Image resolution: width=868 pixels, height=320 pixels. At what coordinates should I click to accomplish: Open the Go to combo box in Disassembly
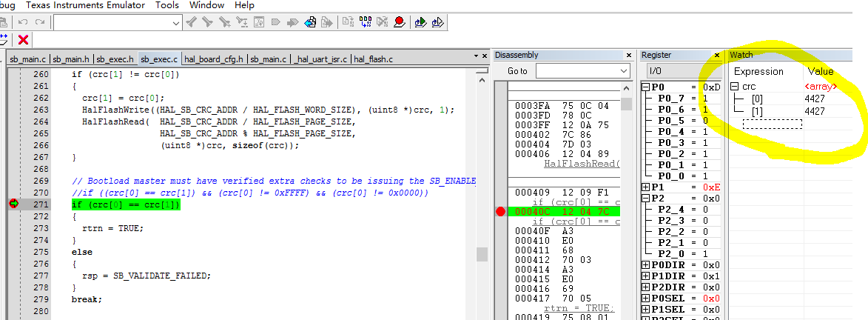click(624, 71)
